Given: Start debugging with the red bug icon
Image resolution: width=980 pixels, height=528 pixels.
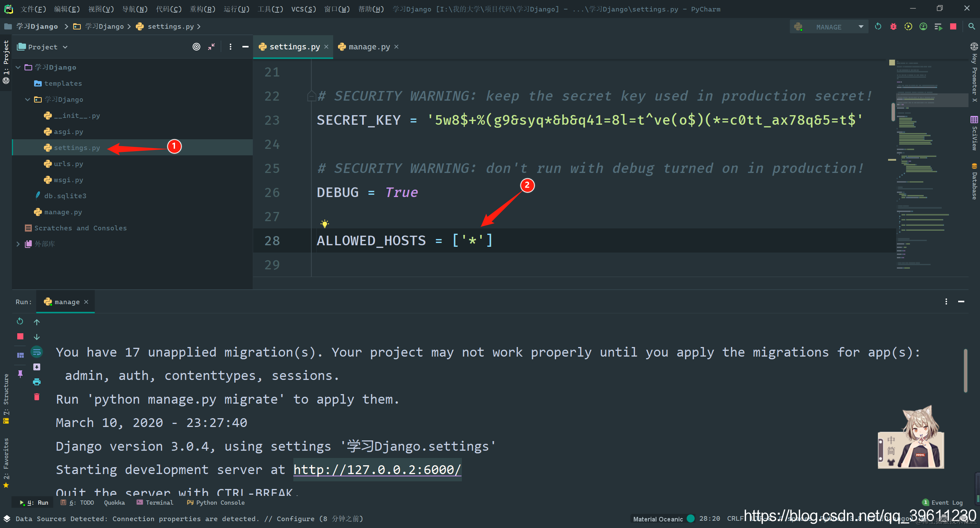Looking at the screenshot, I should tap(893, 26).
